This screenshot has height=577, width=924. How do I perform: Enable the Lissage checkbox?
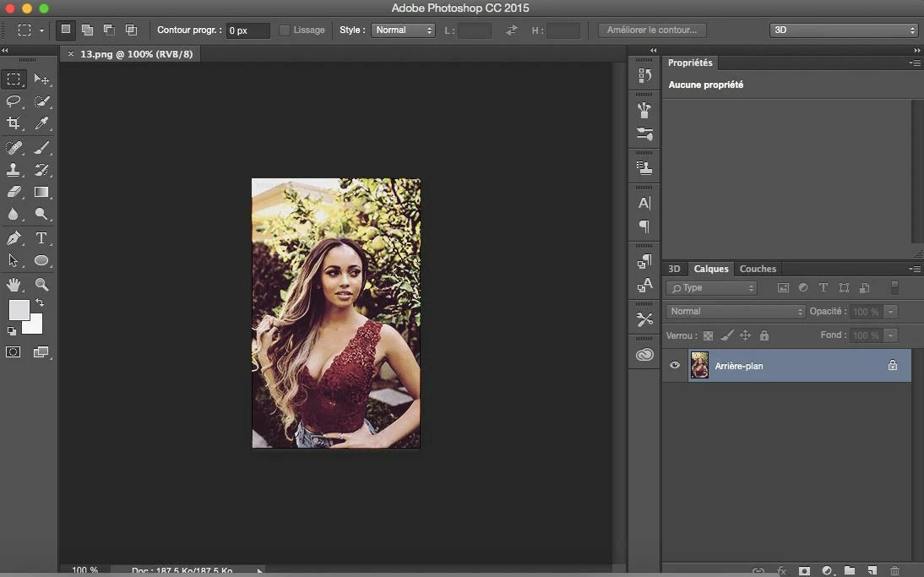285,30
